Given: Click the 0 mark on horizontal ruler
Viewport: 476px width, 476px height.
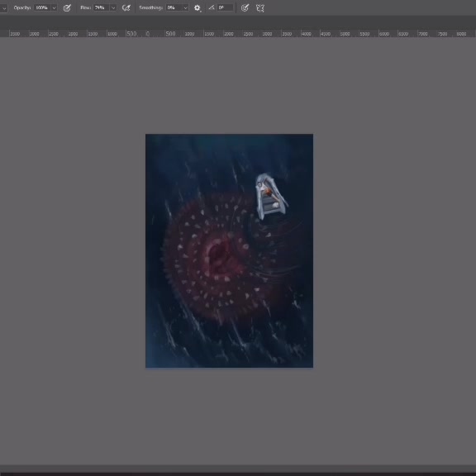Looking at the screenshot, I should (148, 34).
